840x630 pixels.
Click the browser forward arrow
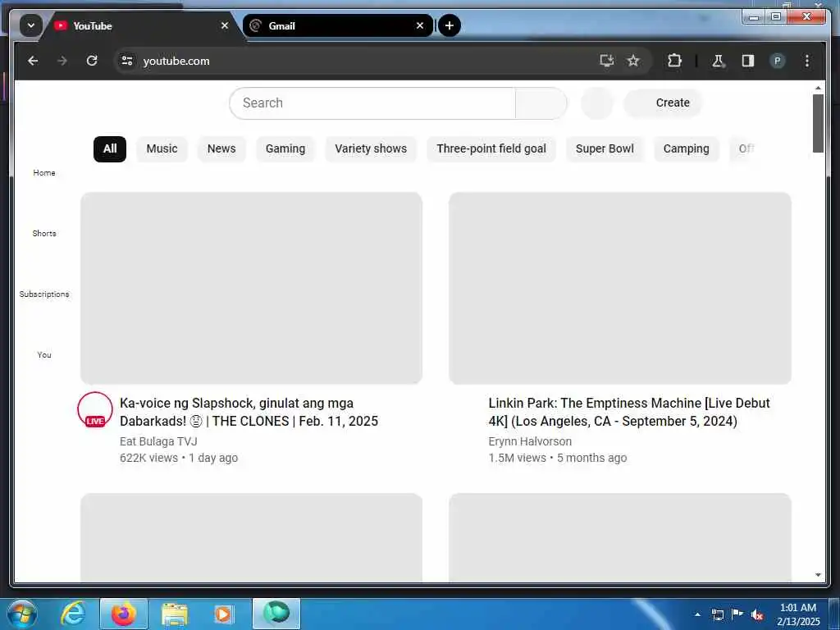62,61
